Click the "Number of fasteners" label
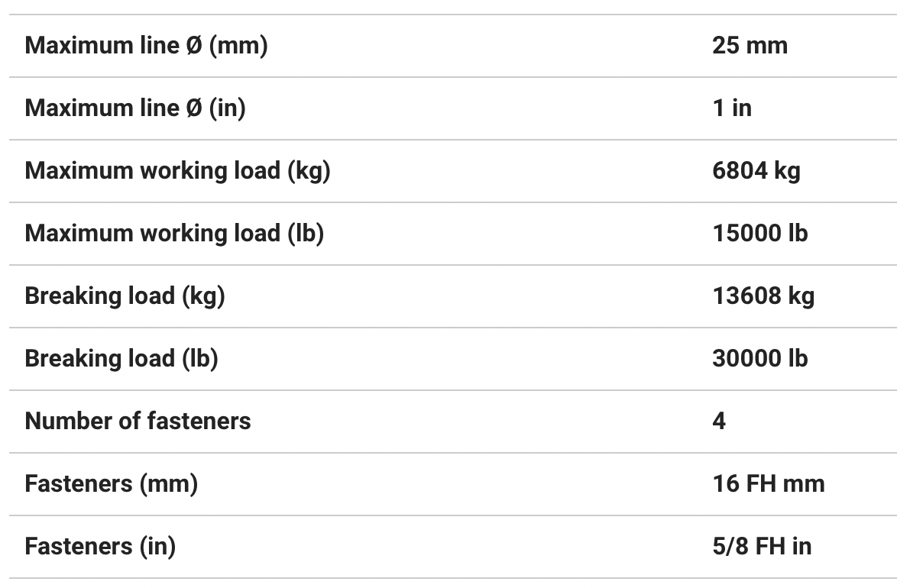The image size is (897, 588). tap(138, 422)
